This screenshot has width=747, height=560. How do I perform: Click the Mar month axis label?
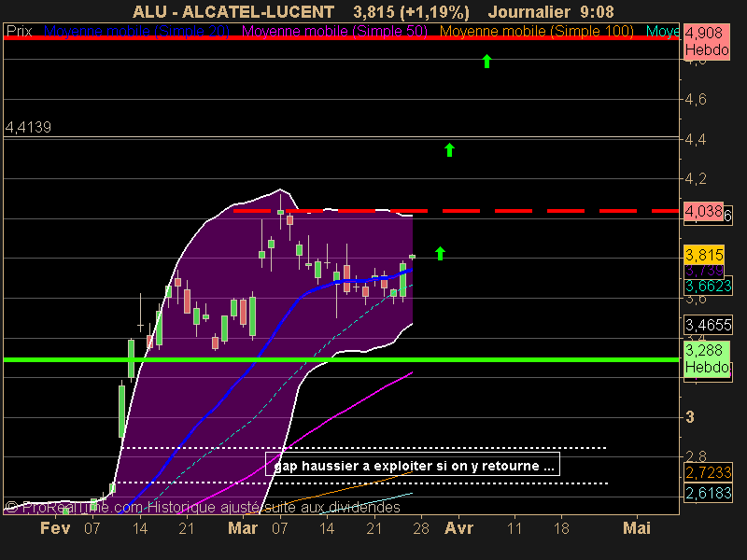pos(243,528)
